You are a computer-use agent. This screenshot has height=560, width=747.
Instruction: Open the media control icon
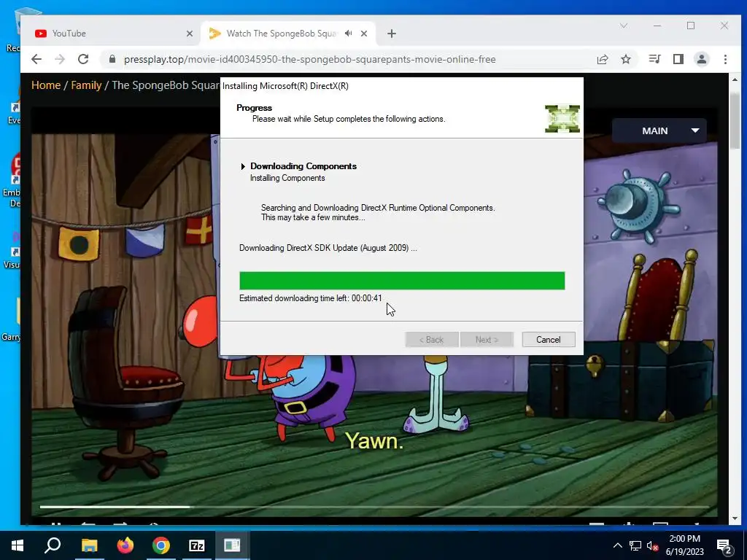point(654,59)
